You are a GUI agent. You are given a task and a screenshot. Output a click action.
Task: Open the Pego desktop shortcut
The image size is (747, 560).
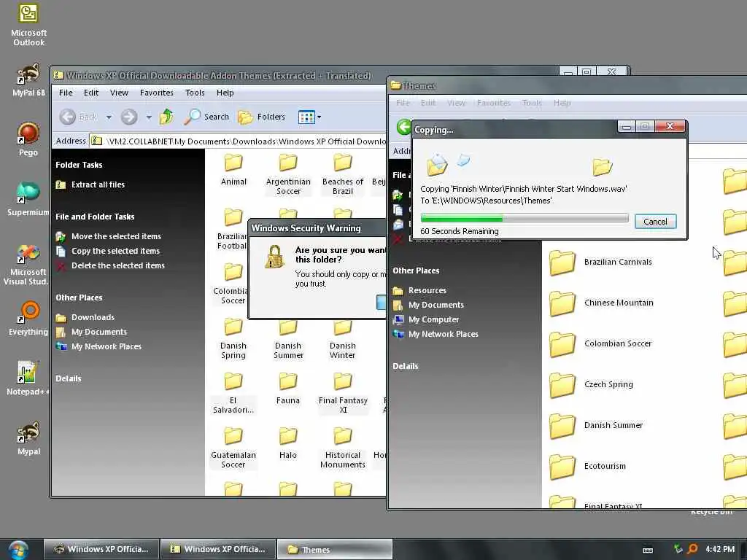click(28, 139)
